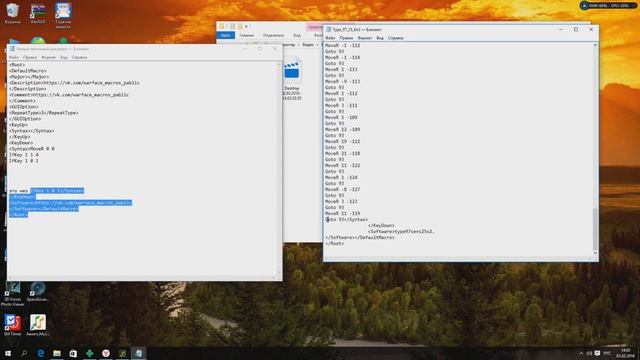Open the SpaceSniffer desktop shortcut
The height and width of the screenshot is (360, 640).
click(38, 291)
